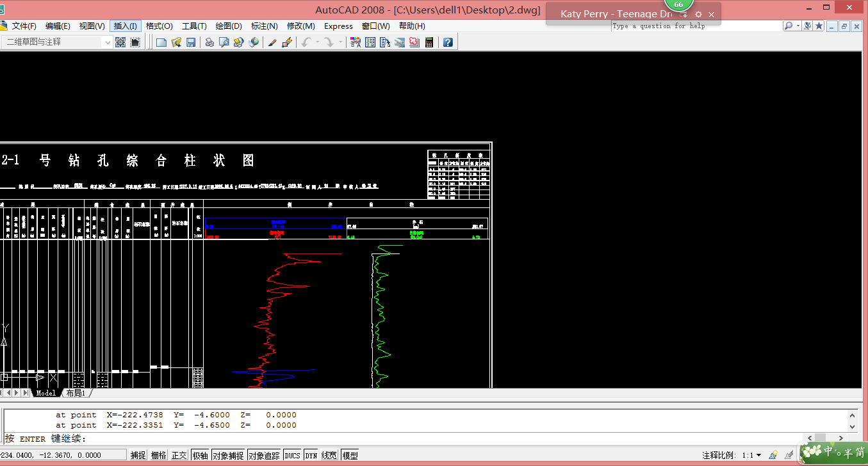Image resolution: width=868 pixels, height=466 pixels.
Task: Toggle DUCS dynamic UCS
Action: tap(292, 455)
